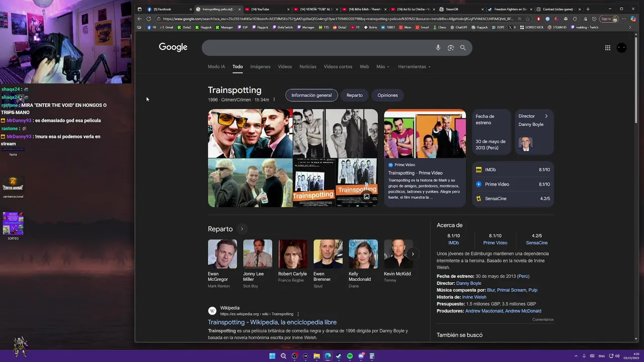The image size is (644, 362).
Task: Open Windows Start menu
Action: coord(272,356)
